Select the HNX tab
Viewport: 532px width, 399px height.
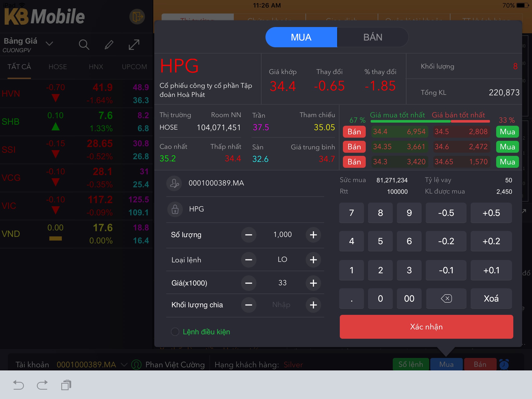pyautogui.click(x=96, y=67)
